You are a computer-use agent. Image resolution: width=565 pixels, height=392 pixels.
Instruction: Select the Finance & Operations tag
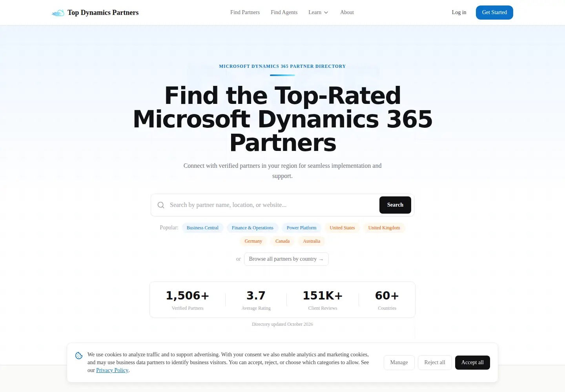coord(252,228)
